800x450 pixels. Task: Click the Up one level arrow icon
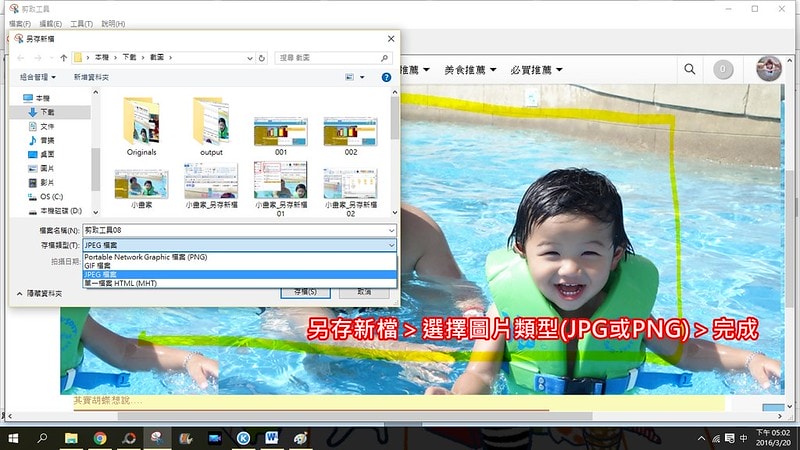(64, 58)
